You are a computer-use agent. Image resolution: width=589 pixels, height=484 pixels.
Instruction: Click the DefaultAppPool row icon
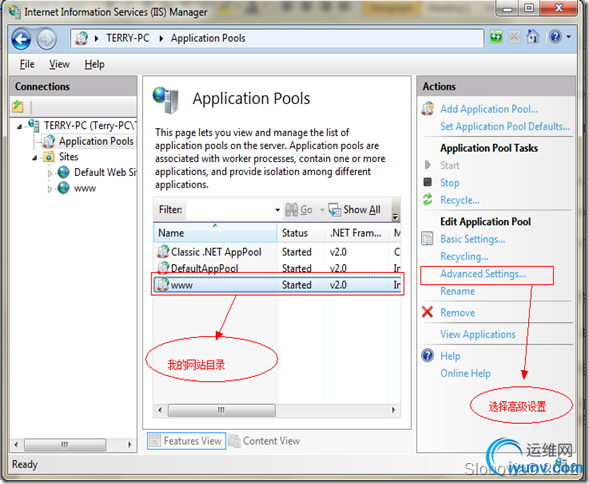(163, 268)
